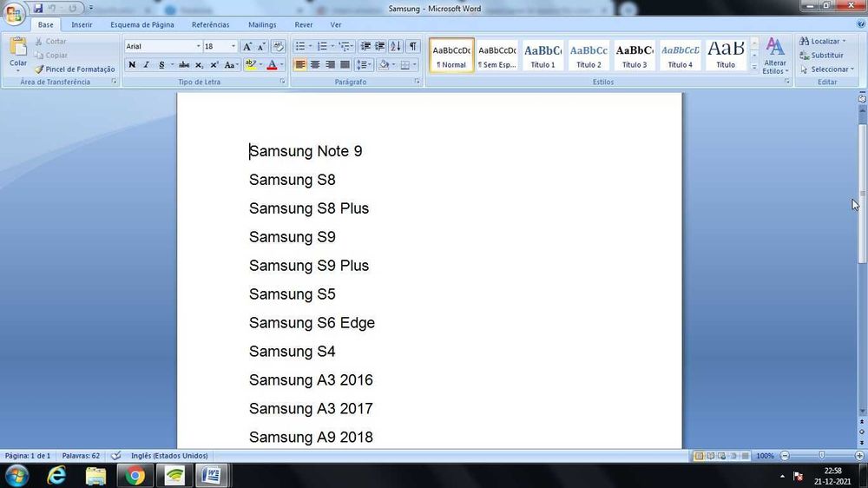
Task: Decrease paragraph indent
Action: [365, 47]
